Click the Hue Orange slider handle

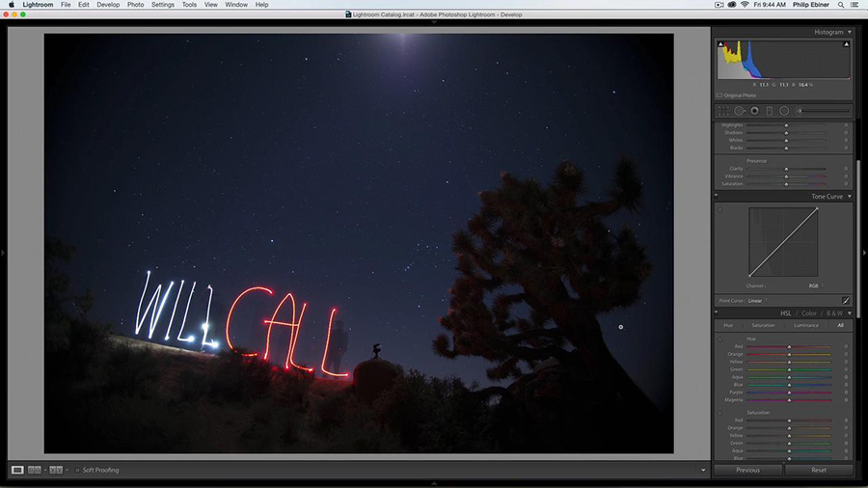[789, 354]
